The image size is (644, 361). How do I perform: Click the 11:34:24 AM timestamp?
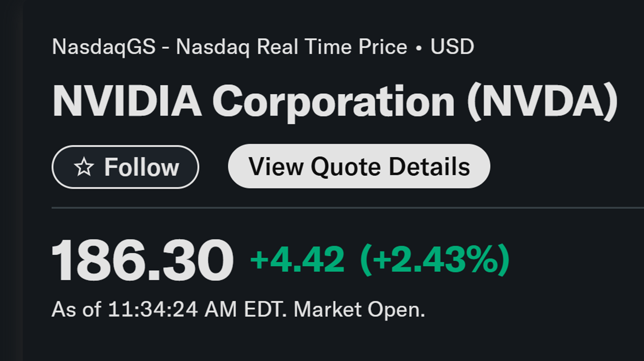[x=172, y=309]
